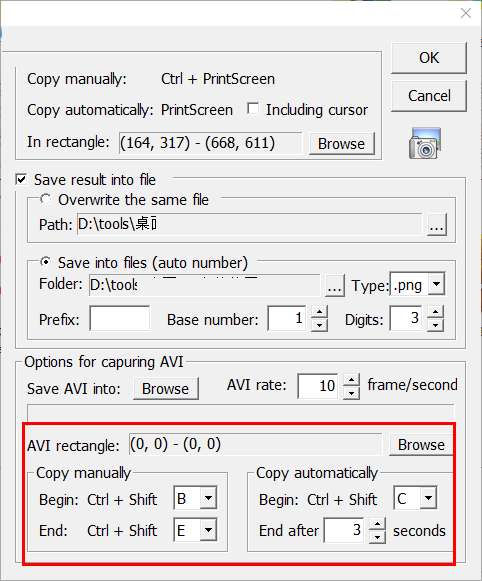The image size is (482, 581).
Task: Click OK to confirm settings
Action: tap(429, 58)
